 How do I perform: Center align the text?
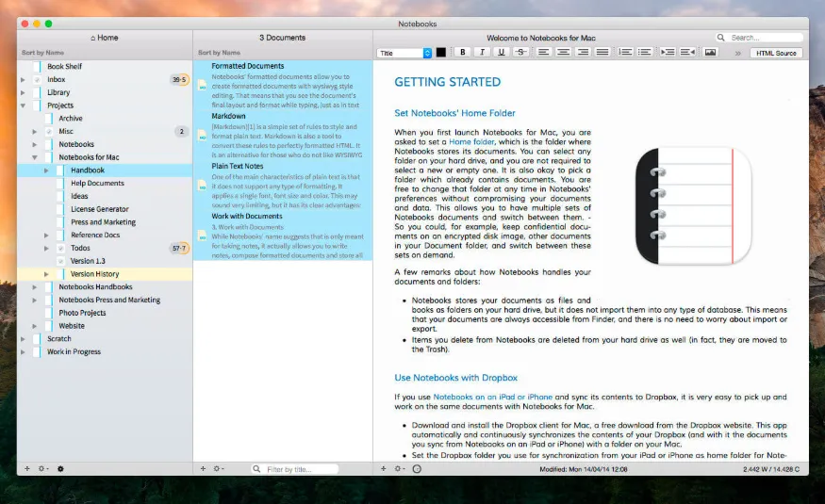(x=563, y=52)
